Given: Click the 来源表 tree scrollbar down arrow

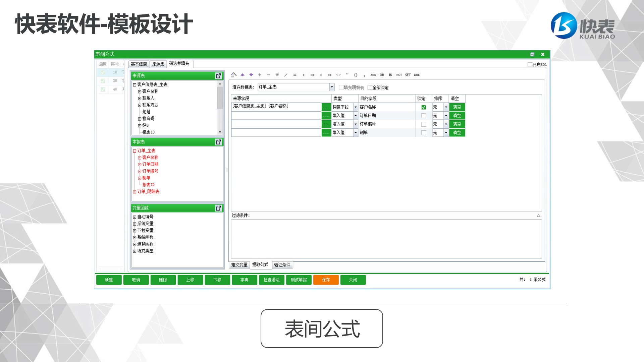Looking at the screenshot, I should 220,132.
